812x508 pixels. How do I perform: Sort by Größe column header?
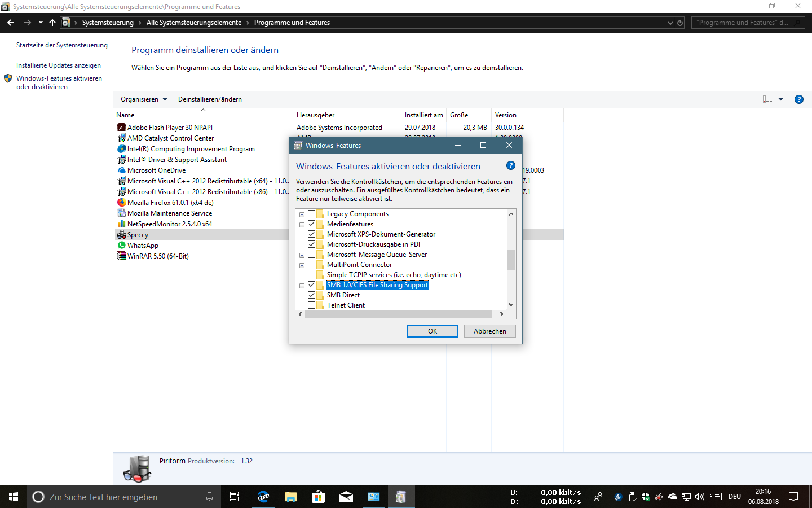pos(469,115)
